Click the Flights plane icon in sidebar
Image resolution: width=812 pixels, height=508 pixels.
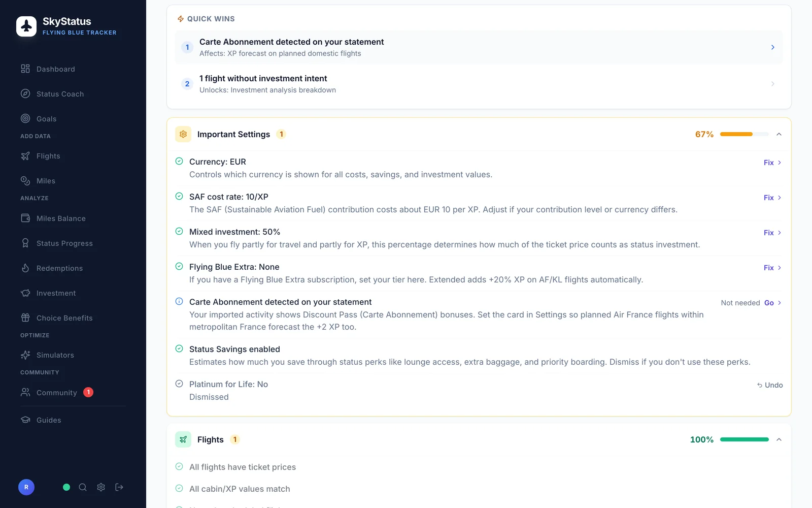coord(25,156)
